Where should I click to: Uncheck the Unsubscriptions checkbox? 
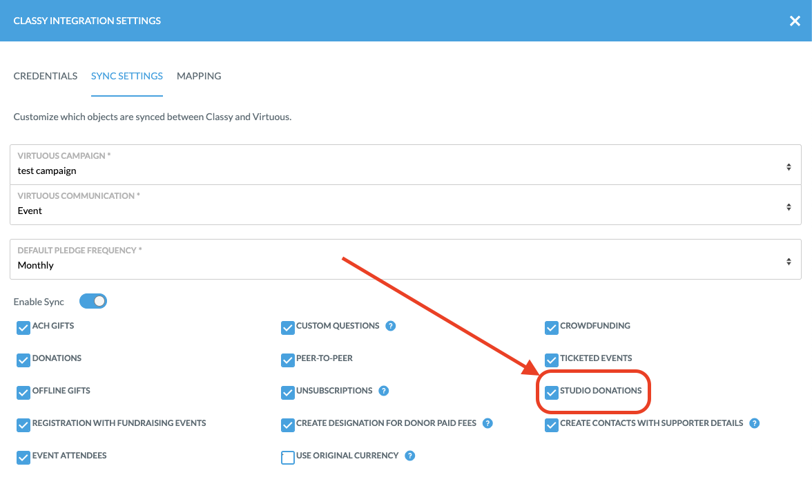288,393
